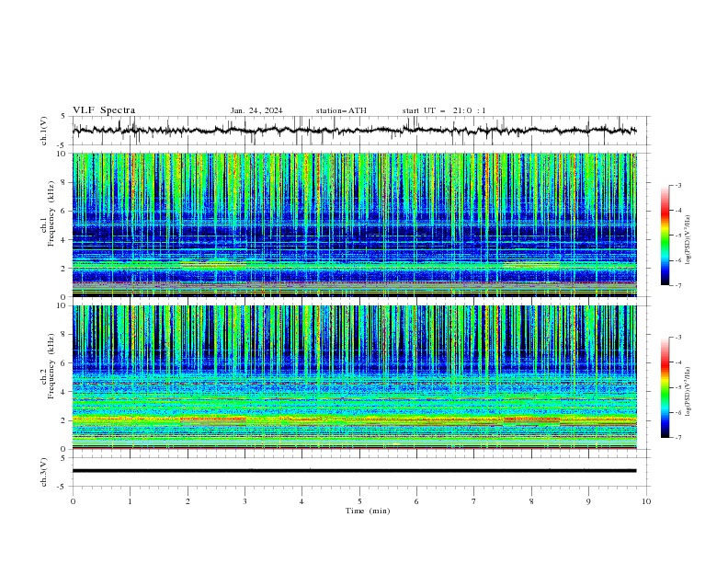Click the "station=ATH" label

tap(341, 110)
